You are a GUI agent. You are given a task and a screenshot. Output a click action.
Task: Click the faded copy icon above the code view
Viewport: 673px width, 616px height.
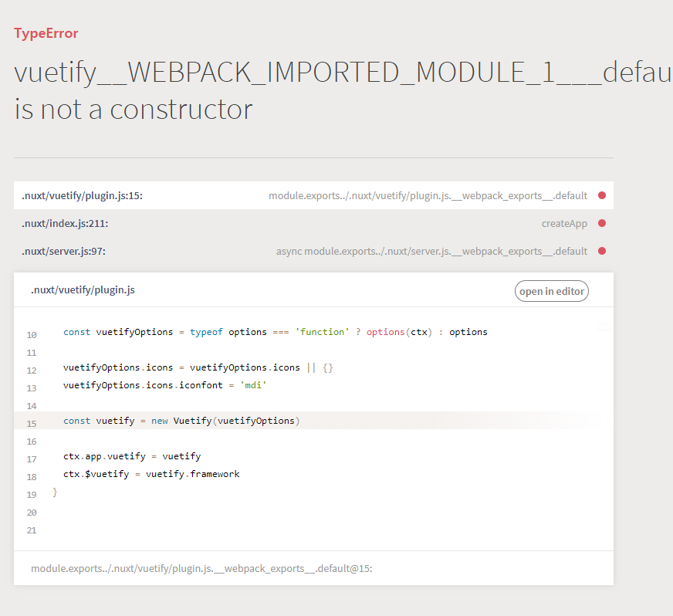point(602,327)
